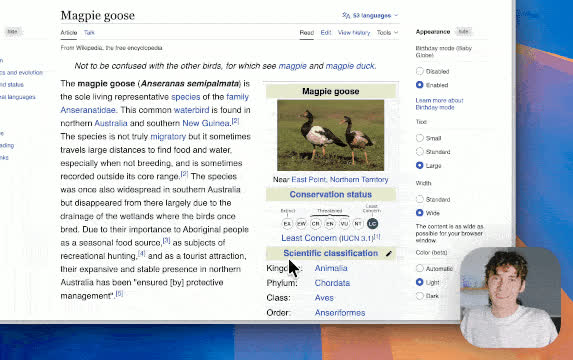Image resolution: width=573 pixels, height=360 pixels.
Task: Open the View history tab
Action: coord(354,33)
